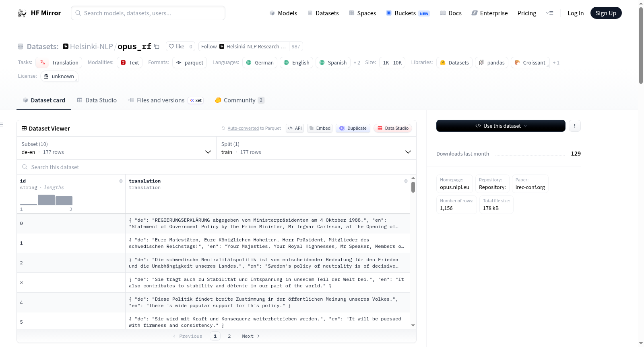The height and width of the screenshot is (347, 644).
Task: Select the German language tag
Action: pos(260,62)
